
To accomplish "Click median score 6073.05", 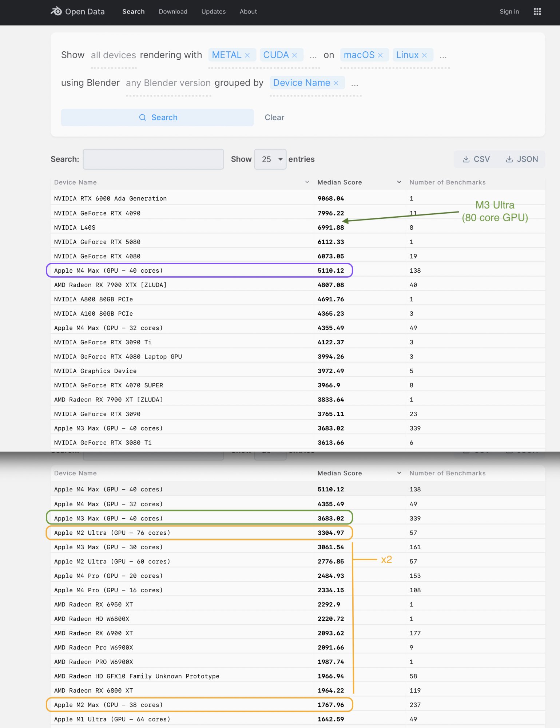I will pos(331,256).
